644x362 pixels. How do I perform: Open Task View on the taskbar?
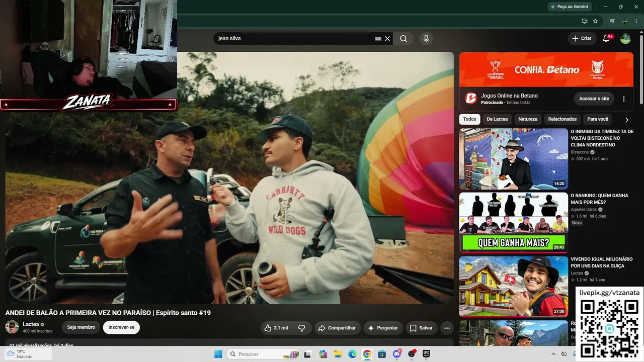pos(307,354)
